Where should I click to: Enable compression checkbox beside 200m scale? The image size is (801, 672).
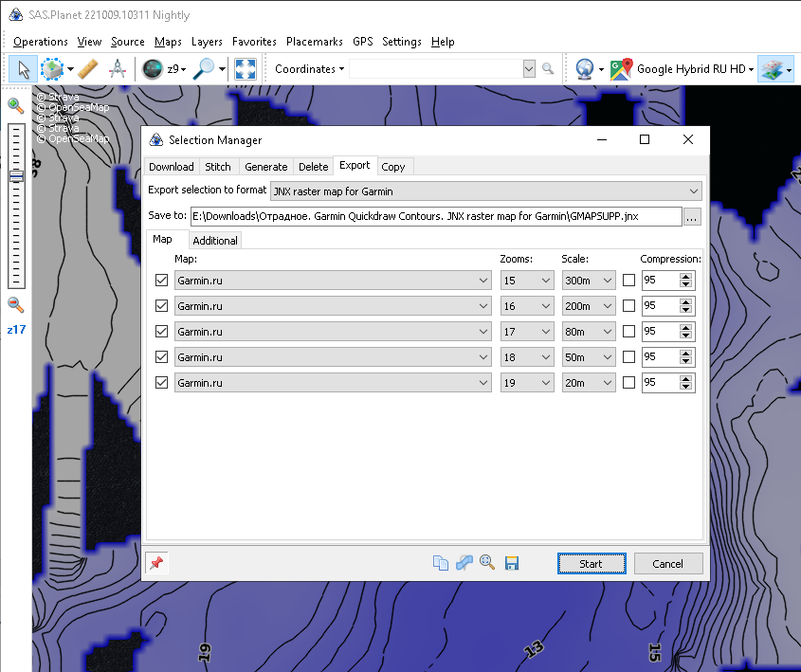click(x=628, y=305)
